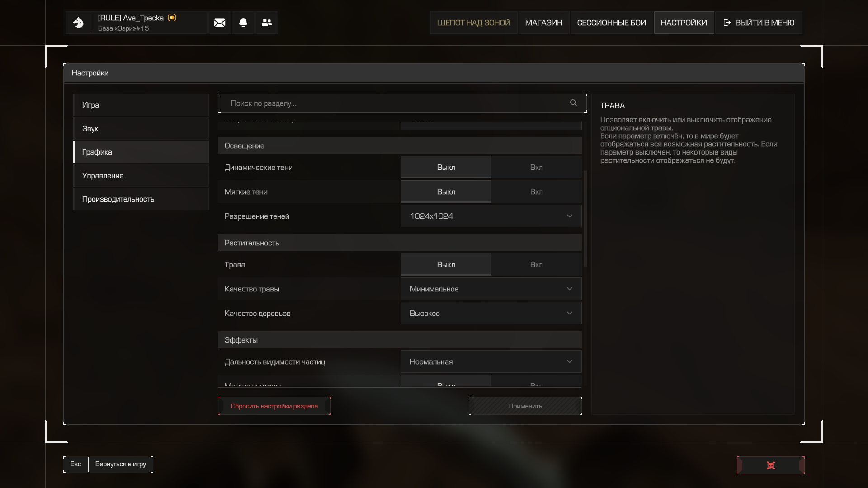868x488 pixels.
Task: Enable Динамические тени with Вкл
Action: point(537,167)
